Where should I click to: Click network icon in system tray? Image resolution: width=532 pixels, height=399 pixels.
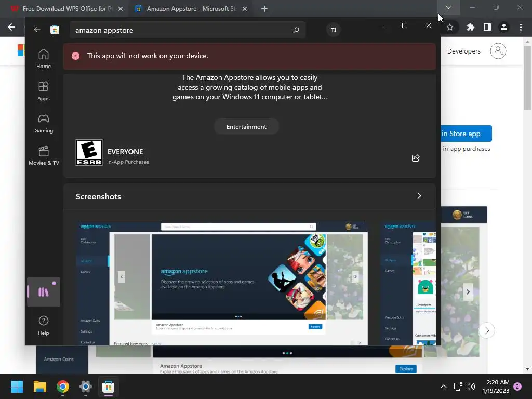click(458, 387)
